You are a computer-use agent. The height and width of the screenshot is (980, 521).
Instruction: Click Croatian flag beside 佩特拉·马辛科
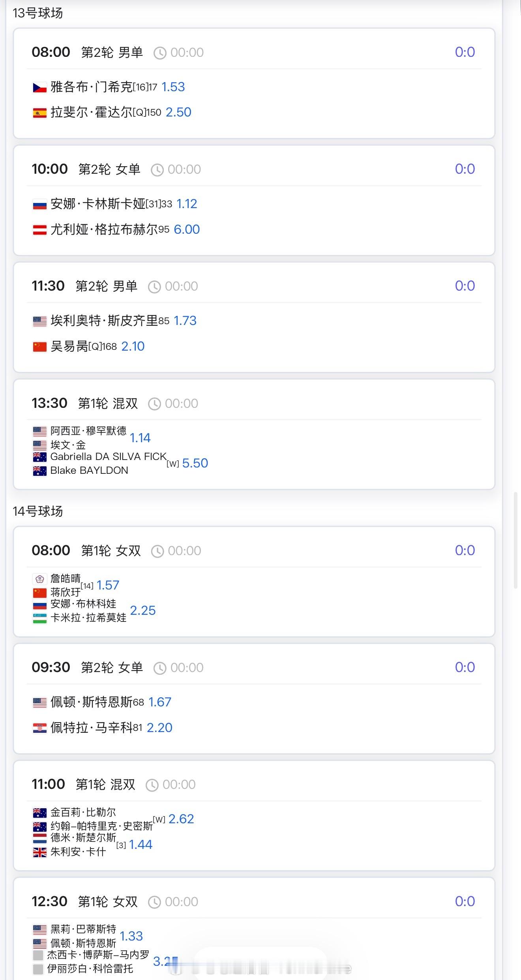coord(39,728)
